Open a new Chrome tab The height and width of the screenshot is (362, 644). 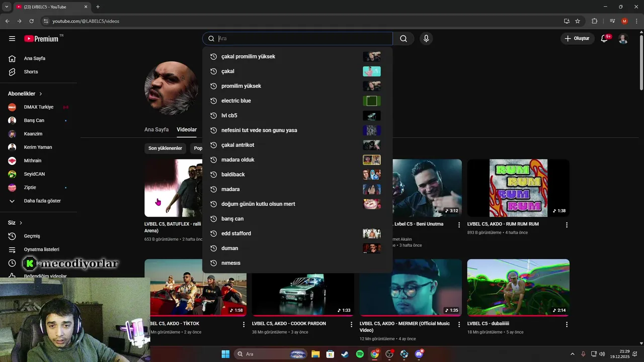coord(98,7)
